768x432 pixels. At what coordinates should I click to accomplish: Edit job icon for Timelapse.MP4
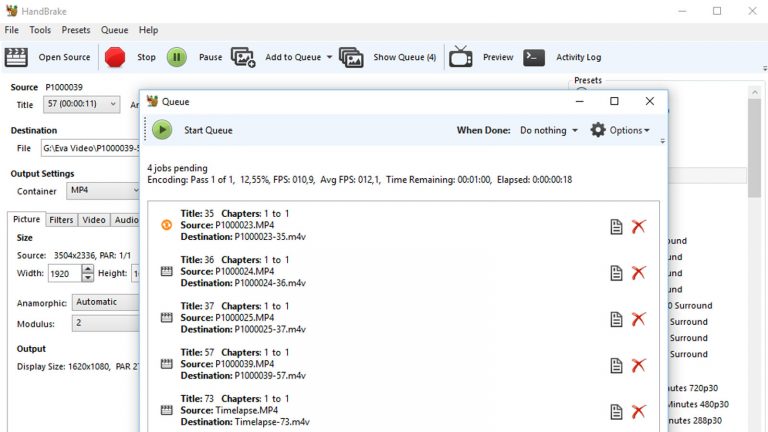616,412
